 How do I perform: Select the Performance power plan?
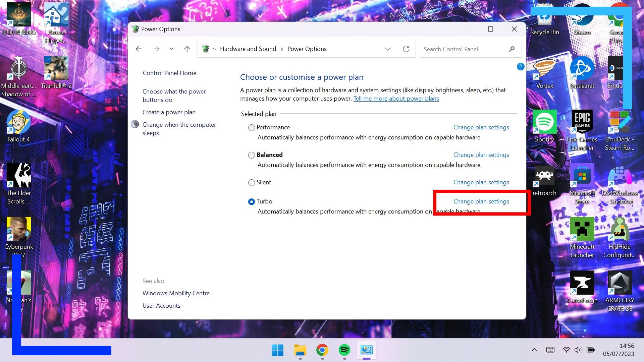pyautogui.click(x=251, y=128)
